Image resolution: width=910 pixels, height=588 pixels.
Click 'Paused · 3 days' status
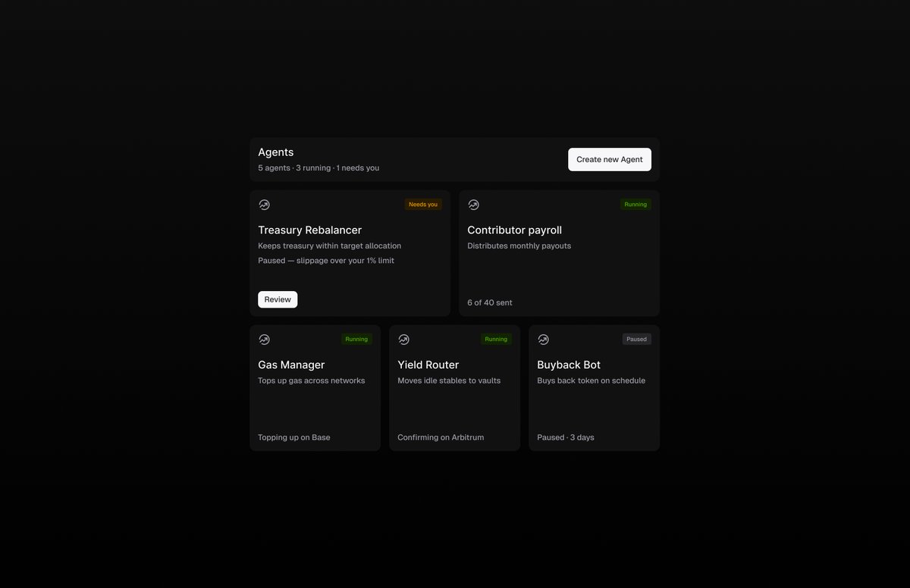(566, 437)
